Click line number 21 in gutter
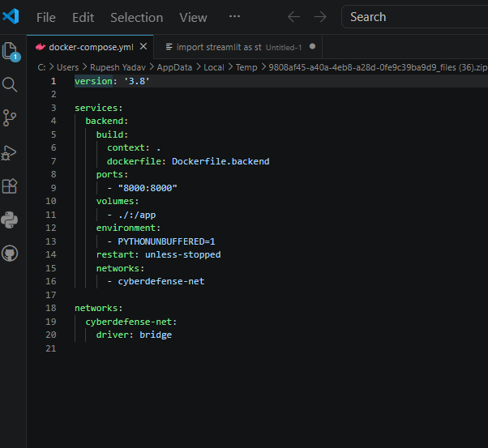Screen dimensions: 488x448 (x=51, y=348)
